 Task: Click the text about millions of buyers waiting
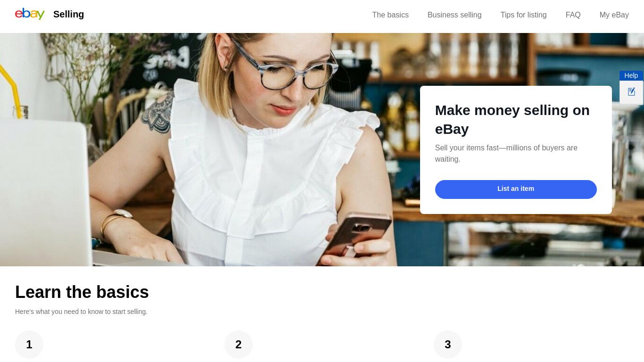(506, 154)
